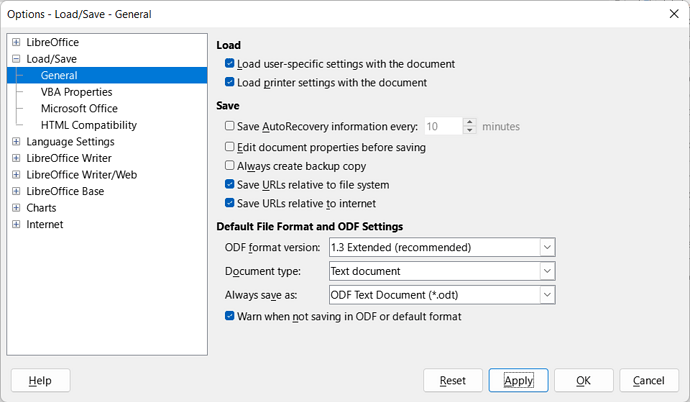The width and height of the screenshot is (690, 402).
Task: Open the HTML Compatibility page
Action: 89,125
